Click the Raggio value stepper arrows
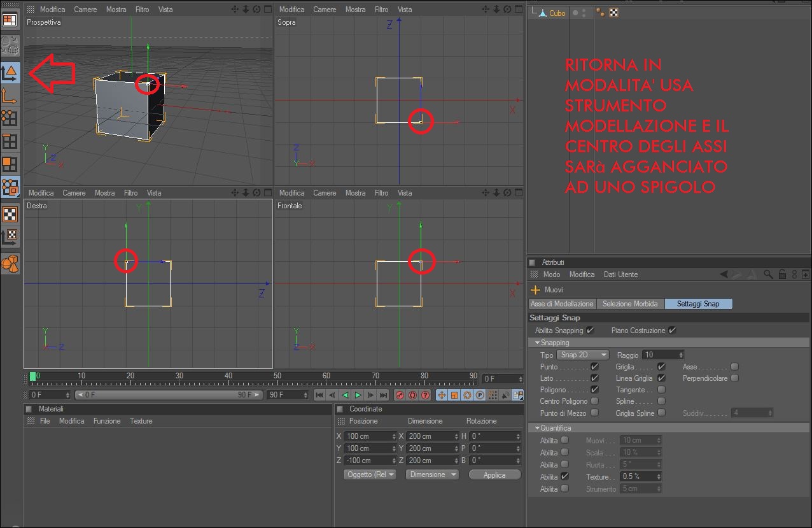The width and height of the screenshot is (812, 528). 681,355
